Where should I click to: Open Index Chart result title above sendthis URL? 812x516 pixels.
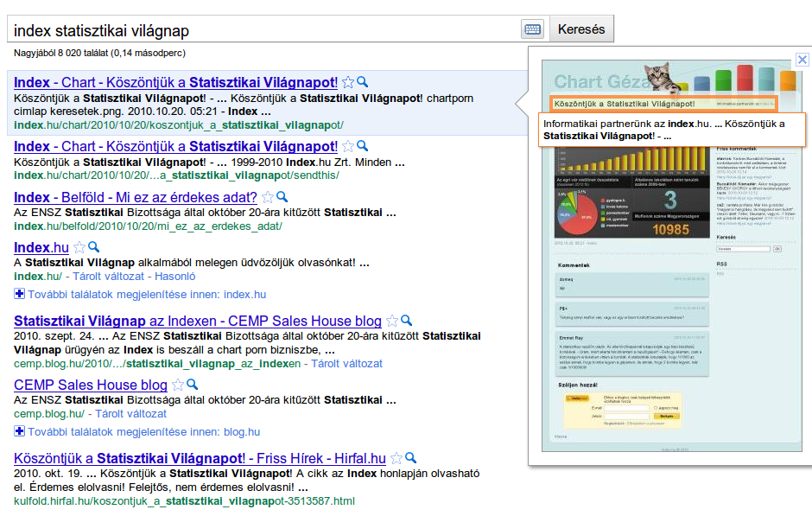(175, 146)
